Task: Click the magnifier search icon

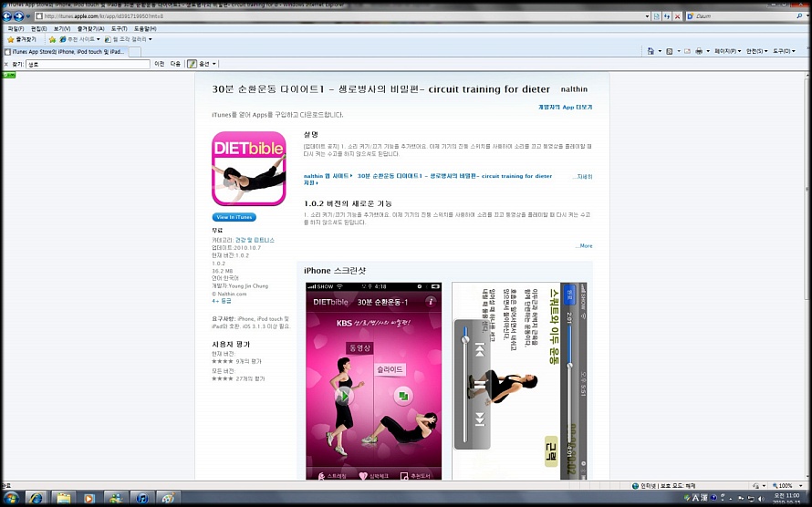Action: tap(800, 16)
